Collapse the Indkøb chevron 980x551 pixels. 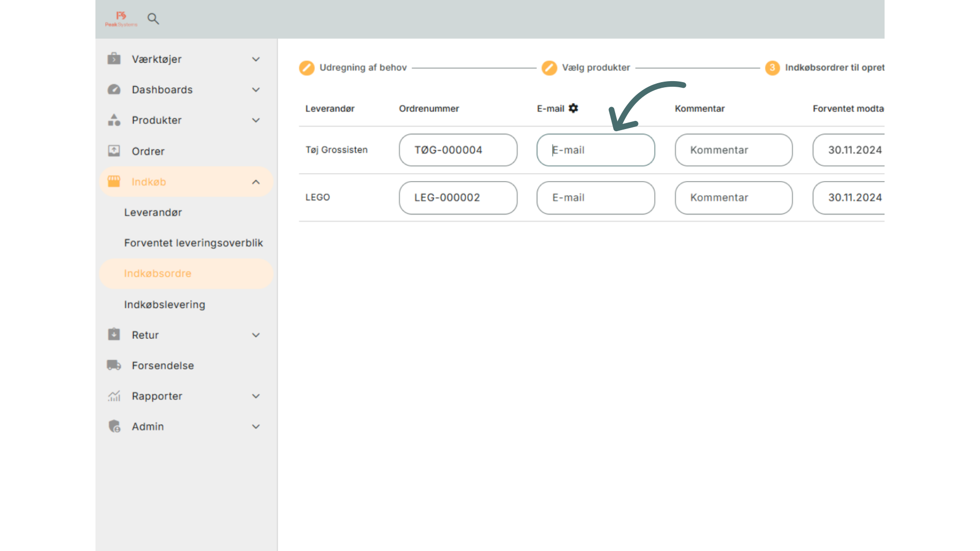pos(256,182)
